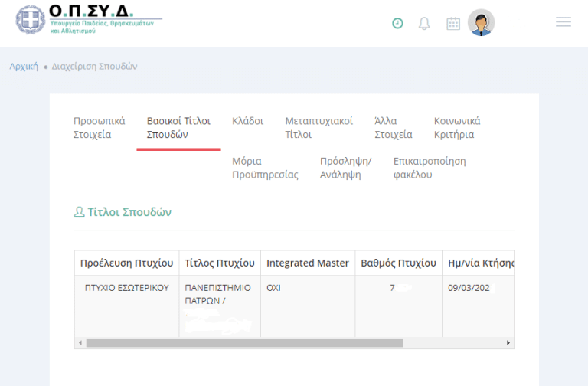This screenshot has height=386, width=588.
Task: Select Βασικοί Τίτλοι Σπουδών tab
Action: [x=178, y=128]
